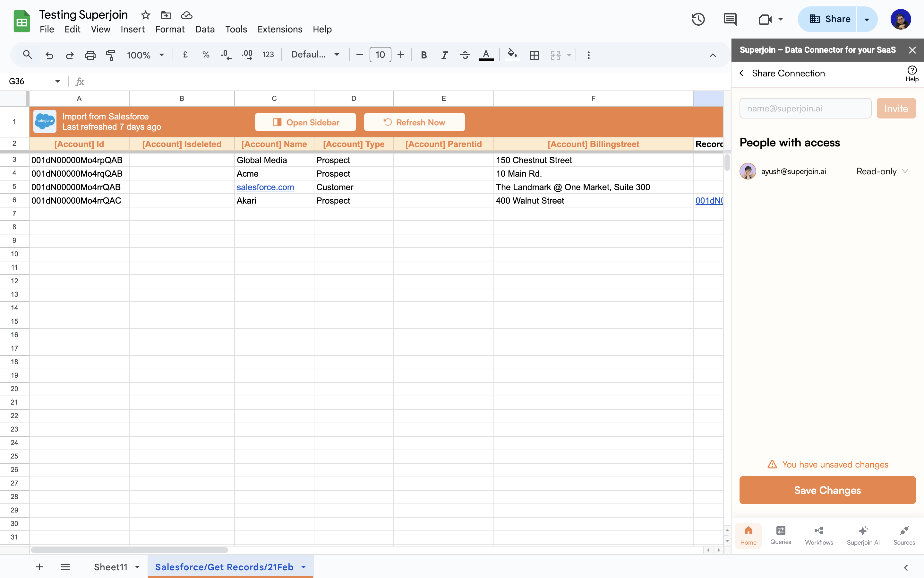Open the Name box dropdown

click(x=58, y=82)
